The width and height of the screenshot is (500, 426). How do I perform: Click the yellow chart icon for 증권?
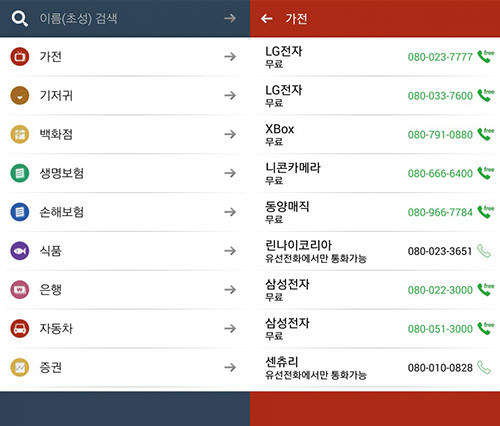(20, 367)
